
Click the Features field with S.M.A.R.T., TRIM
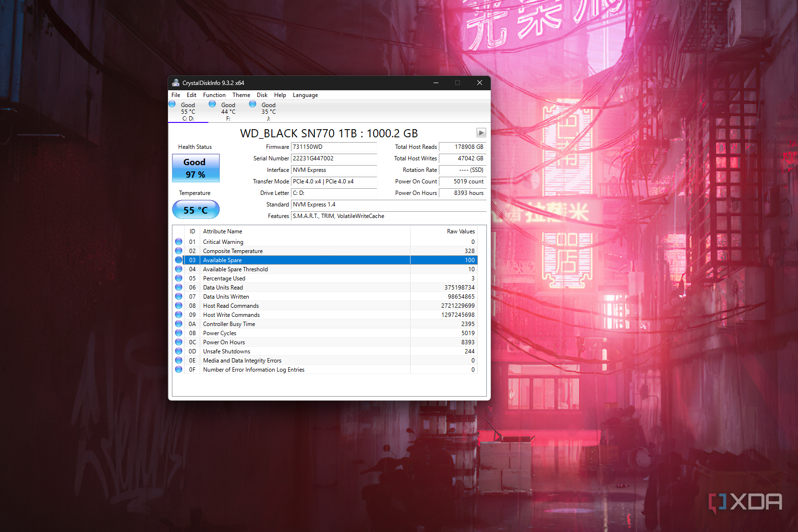[x=389, y=216]
